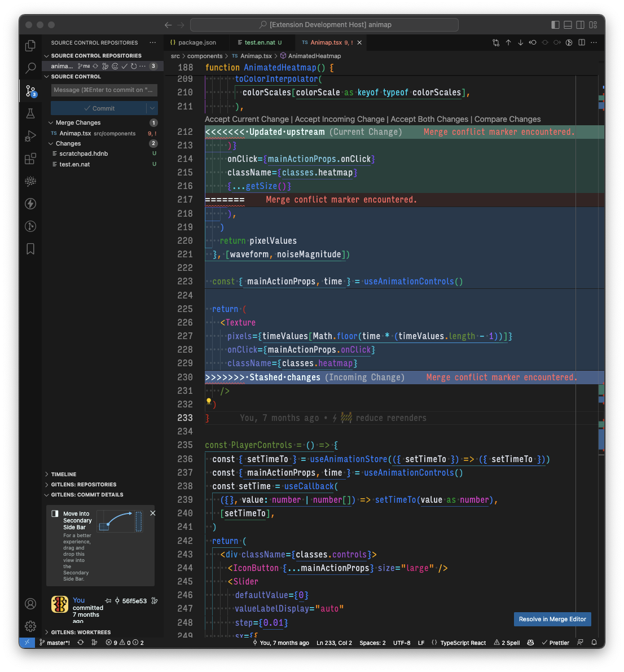Close the Animap.tsx tab
624x672 pixels.
pyautogui.click(x=359, y=42)
